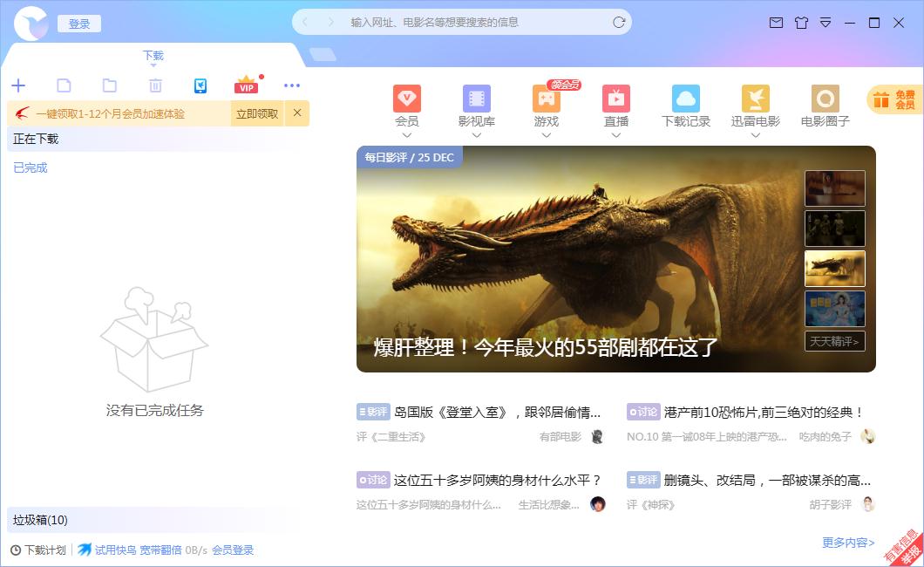Open the 电影圈子 circle icon
Image resolution: width=924 pixels, height=567 pixels.
825,99
